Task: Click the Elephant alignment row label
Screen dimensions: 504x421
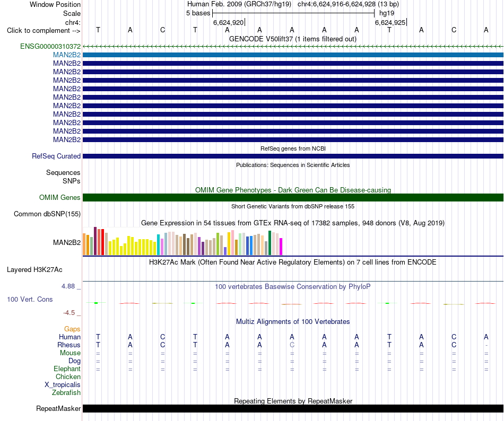Action: (x=67, y=369)
